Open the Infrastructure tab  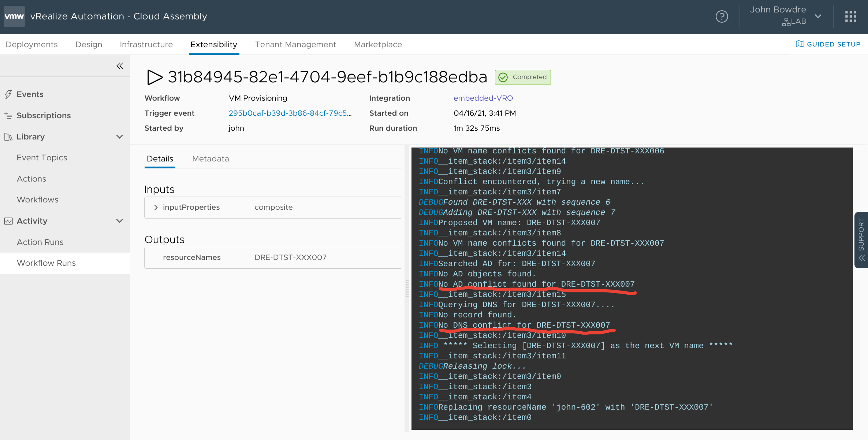click(x=146, y=45)
